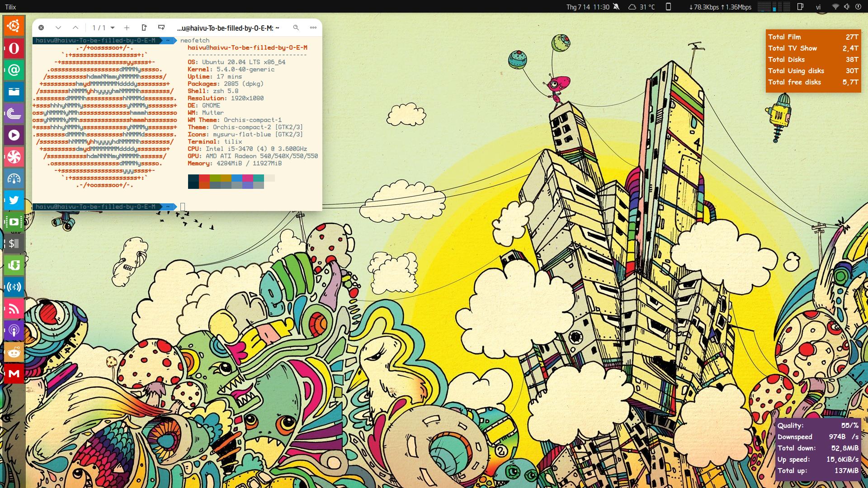This screenshot has width=868, height=488.
Task: Switch to previous Tilix session with up chevron
Action: 75,28
